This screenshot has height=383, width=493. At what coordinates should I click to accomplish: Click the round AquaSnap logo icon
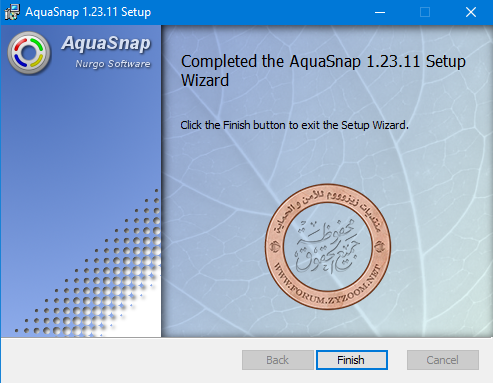[29, 53]
